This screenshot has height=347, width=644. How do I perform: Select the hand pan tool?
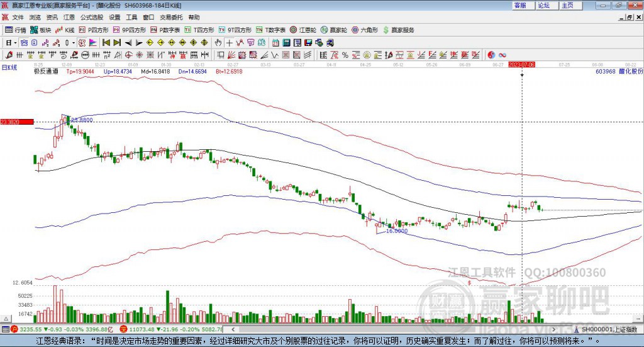[x=218, y=43]
